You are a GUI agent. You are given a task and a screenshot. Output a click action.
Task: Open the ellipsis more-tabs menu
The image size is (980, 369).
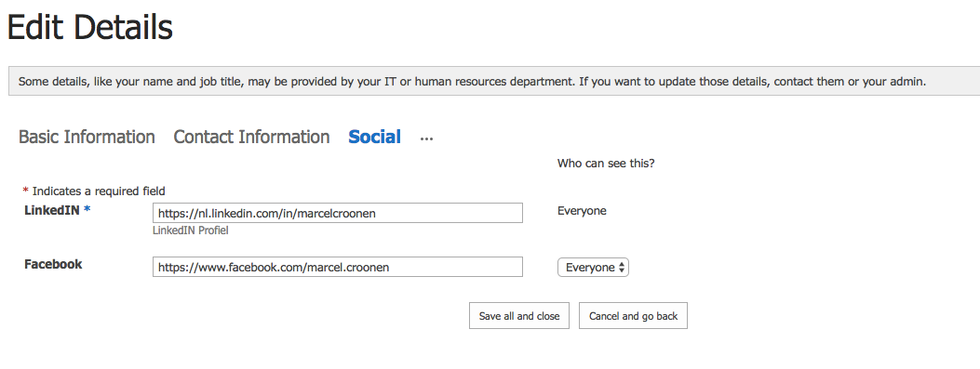426,138
